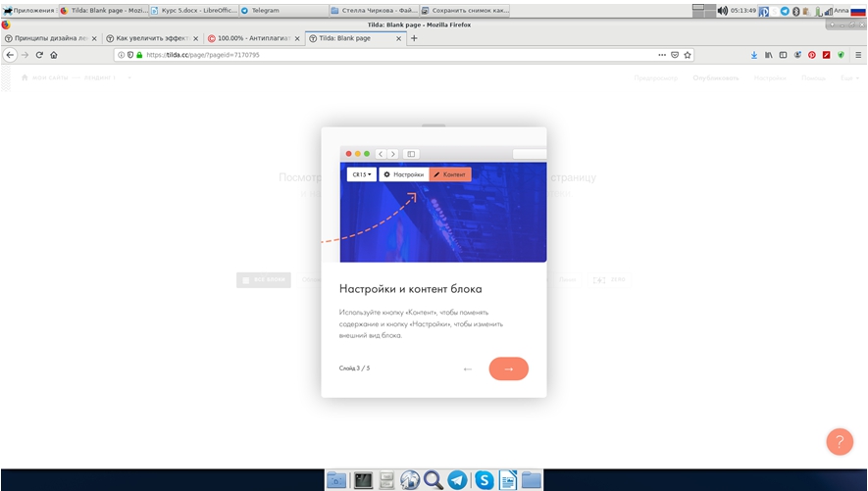Click the volume speaker icon in system tray

[723, 11]
